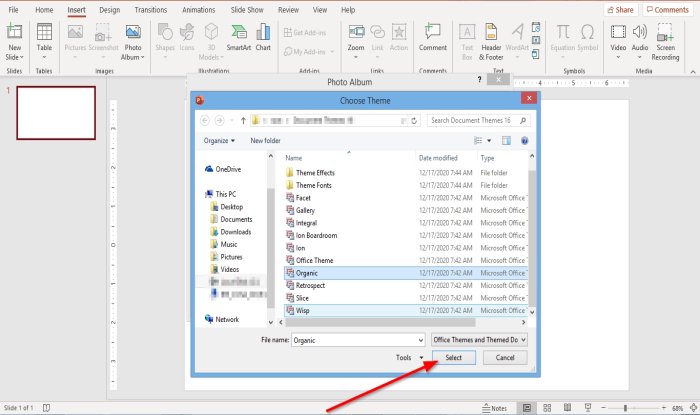Switch to the Design tab
This screenshot has width=700, height=415.
click(110, 9)
